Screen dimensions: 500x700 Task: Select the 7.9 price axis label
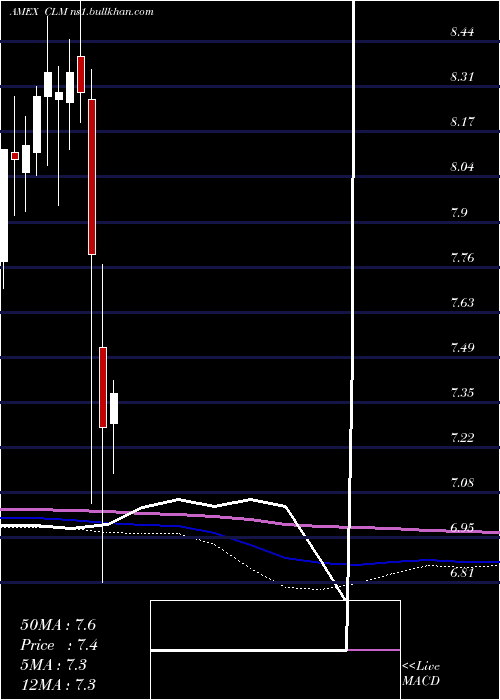pyautogui.click(x=459, y=212)
